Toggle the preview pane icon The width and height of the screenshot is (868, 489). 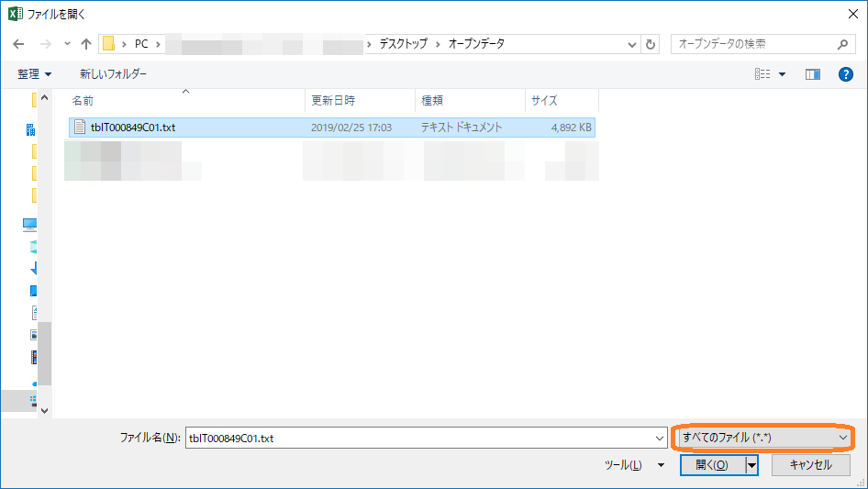tap(812, 74)
